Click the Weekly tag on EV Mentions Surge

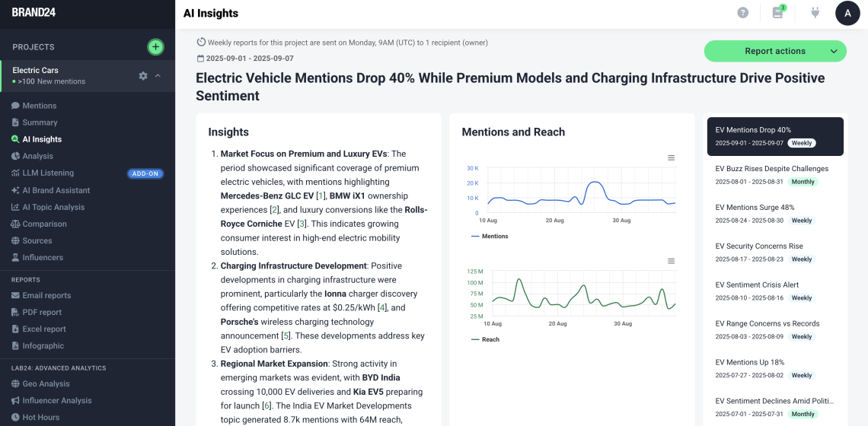(802, 220)
